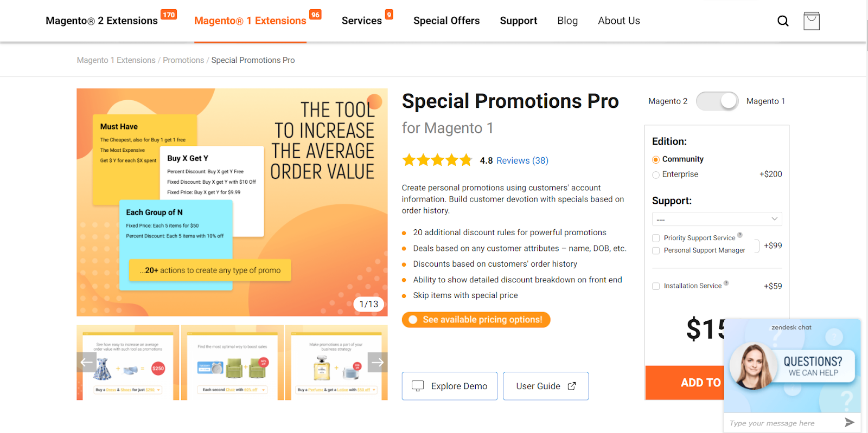The height and width of the screenshot is (433, 868).
Task: Open the search magnifier icon
Action: tap(783, 21)
